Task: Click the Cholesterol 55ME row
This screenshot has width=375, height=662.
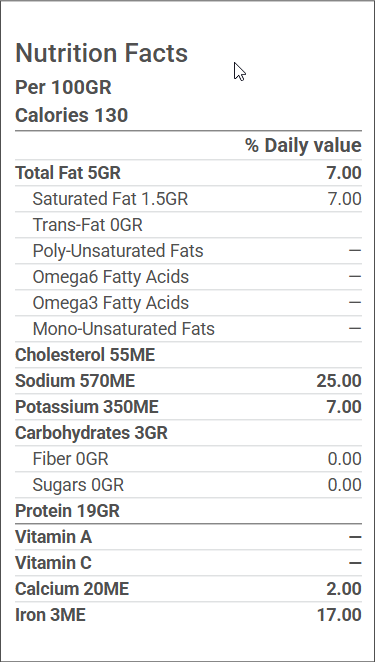Action: click(x=188, y=355)
